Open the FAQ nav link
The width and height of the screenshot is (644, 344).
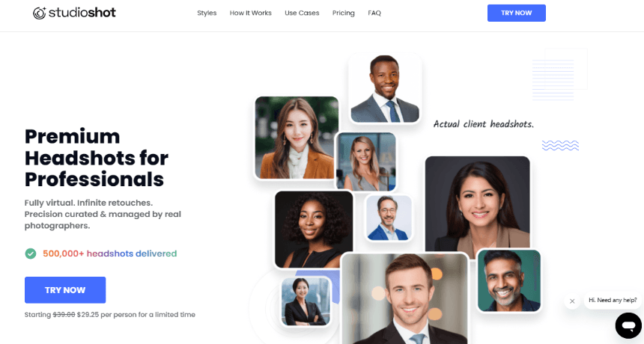[374, 13]
